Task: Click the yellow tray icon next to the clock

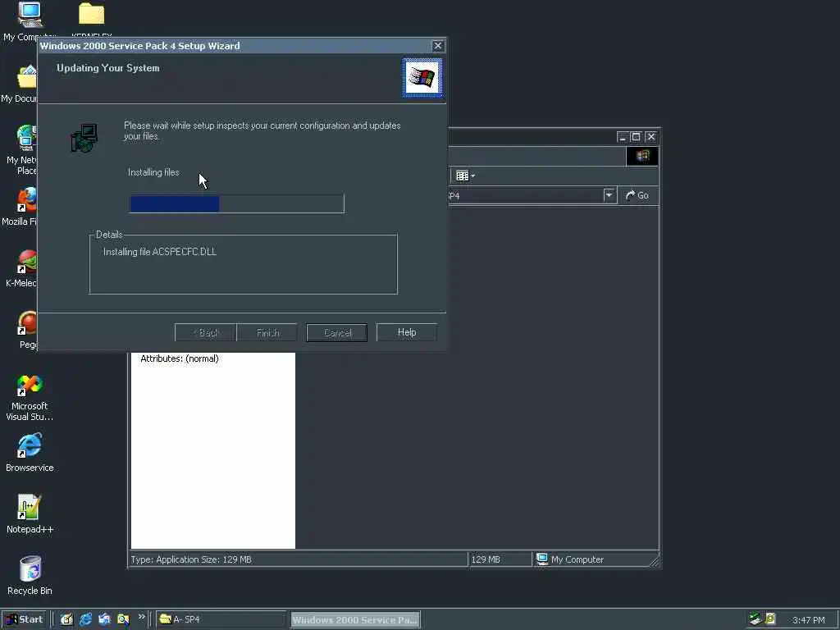Action: click(770, 619)
